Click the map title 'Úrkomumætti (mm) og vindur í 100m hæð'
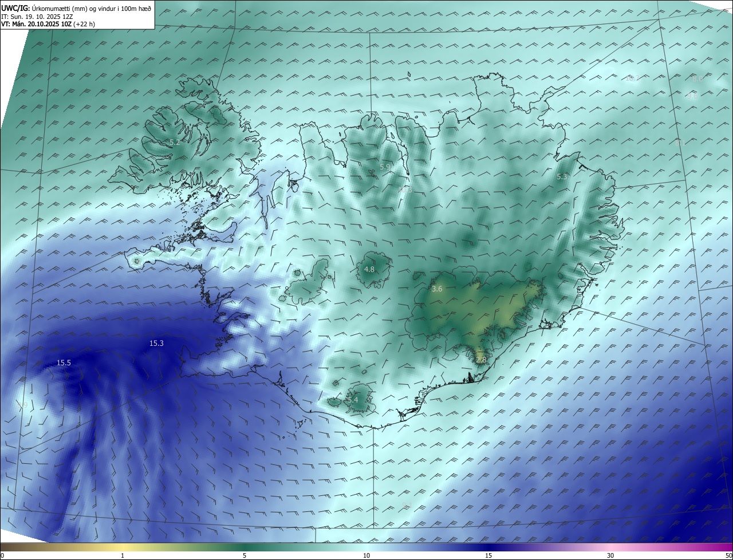 point(92,9)
